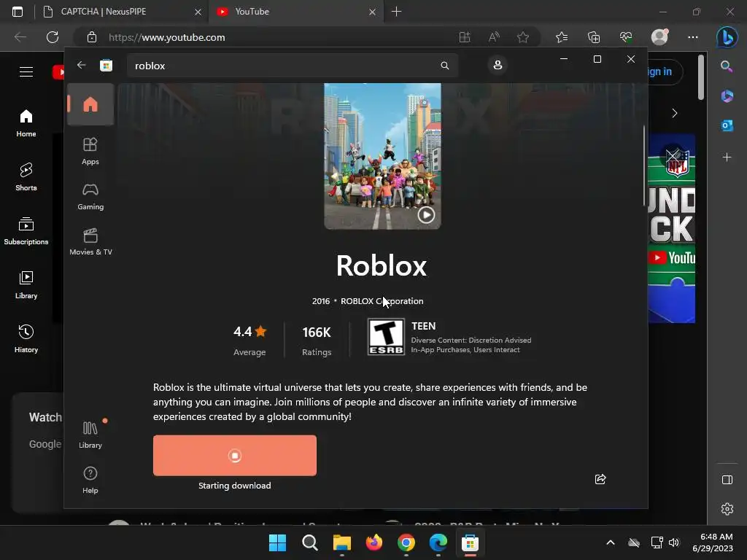Open Edge profile avatar

tap(659, 36)
